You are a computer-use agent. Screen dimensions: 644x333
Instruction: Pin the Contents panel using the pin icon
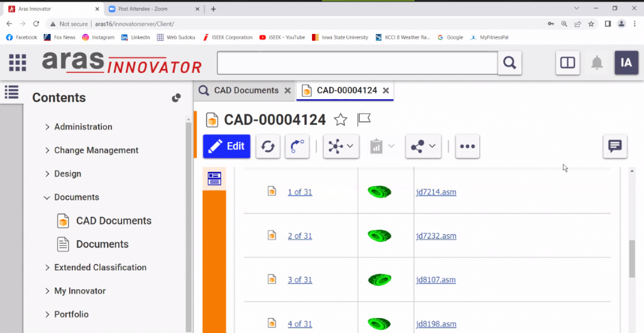tap(176, 98)
